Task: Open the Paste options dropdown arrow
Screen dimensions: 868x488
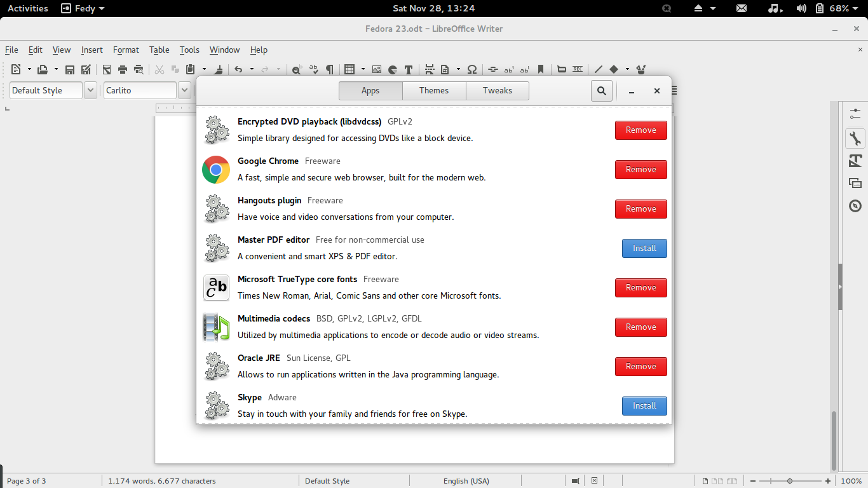Action: click(204, 69)
